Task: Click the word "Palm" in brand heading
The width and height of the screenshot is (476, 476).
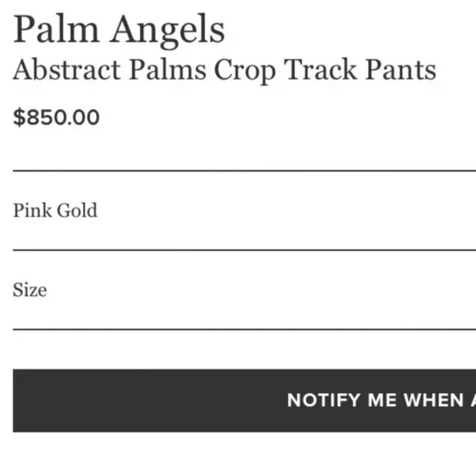Action: (x=56, y=29)
